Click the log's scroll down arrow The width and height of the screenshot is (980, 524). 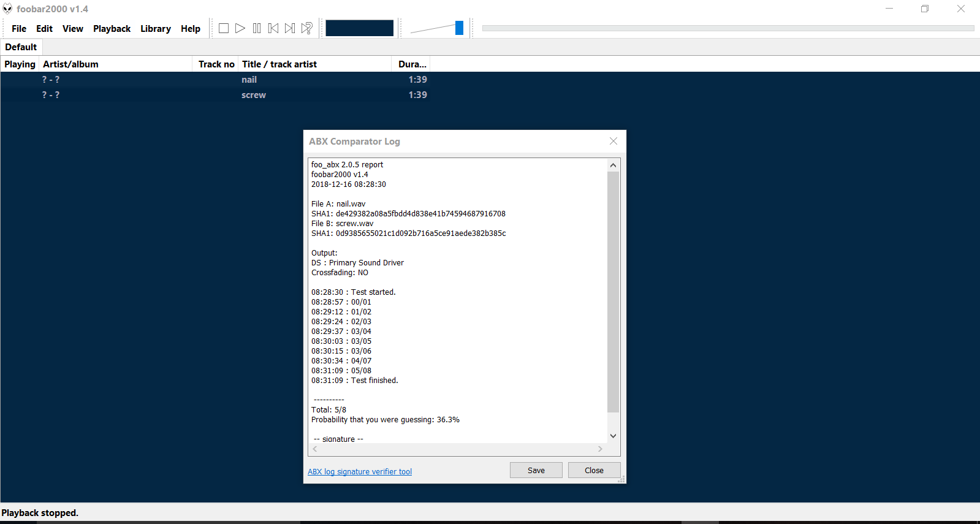click(x=613, y=436)
